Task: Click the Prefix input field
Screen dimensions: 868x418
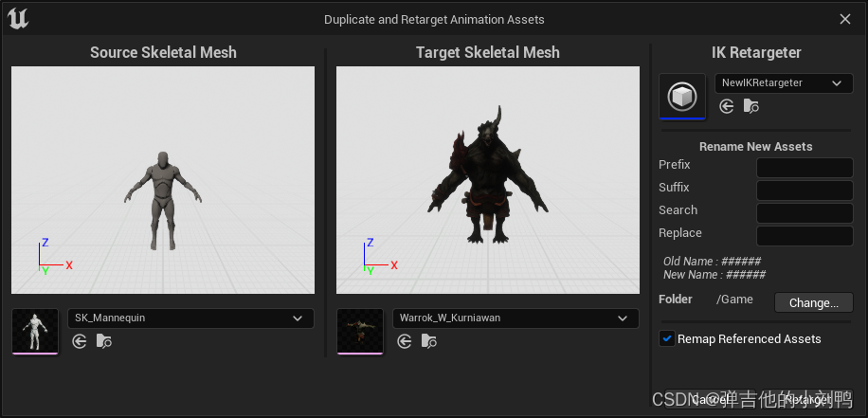Action: pyautogui.click(x=805, y=168)
